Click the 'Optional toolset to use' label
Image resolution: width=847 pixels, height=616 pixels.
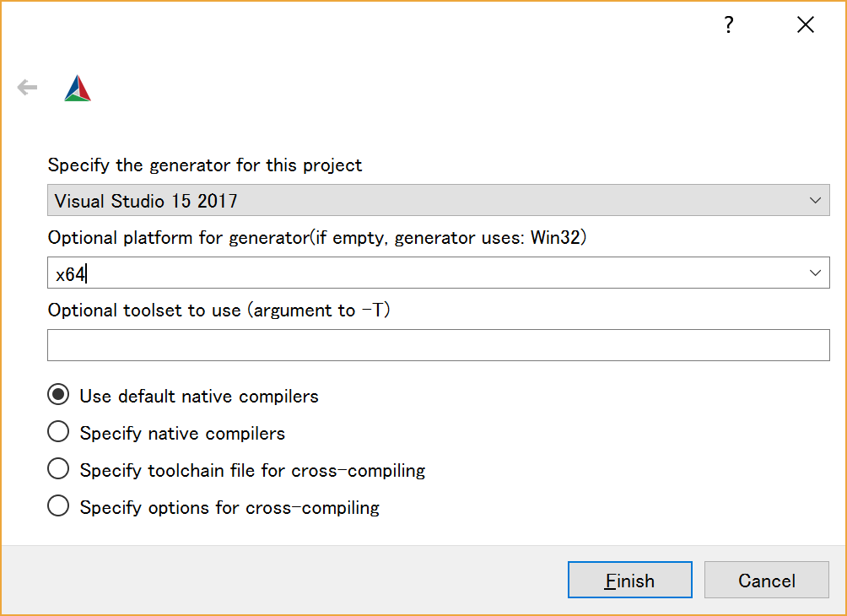point(218,311)
